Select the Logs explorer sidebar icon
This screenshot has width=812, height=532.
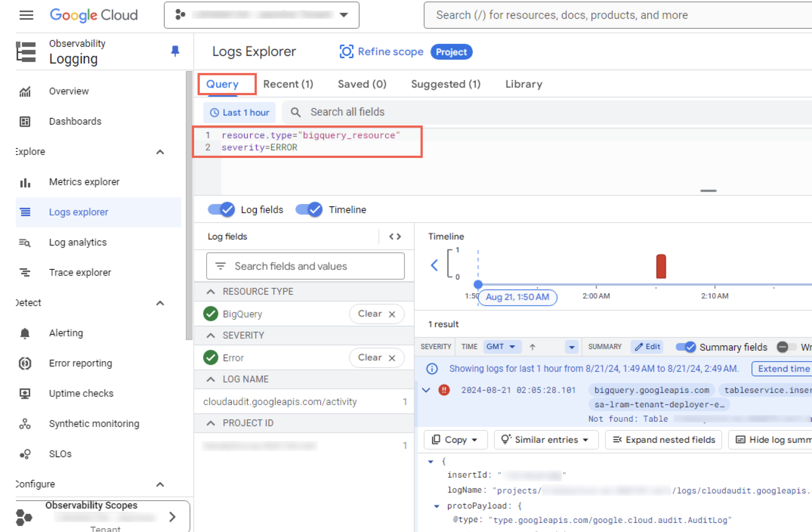click(25, 212)
